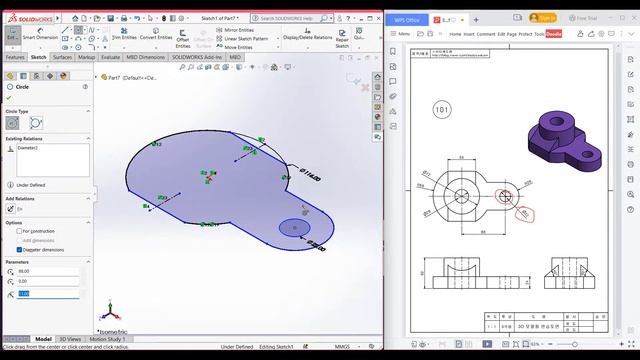Open the FeatureManager design tree tab
This screenshot has width=640, height=360.
click(x=10, y=76)
